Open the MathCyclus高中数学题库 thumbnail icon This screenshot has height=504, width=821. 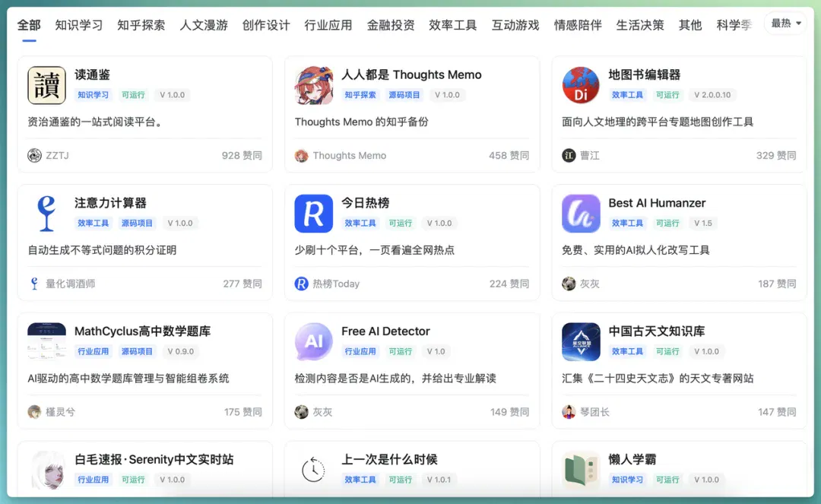[46, 342]
